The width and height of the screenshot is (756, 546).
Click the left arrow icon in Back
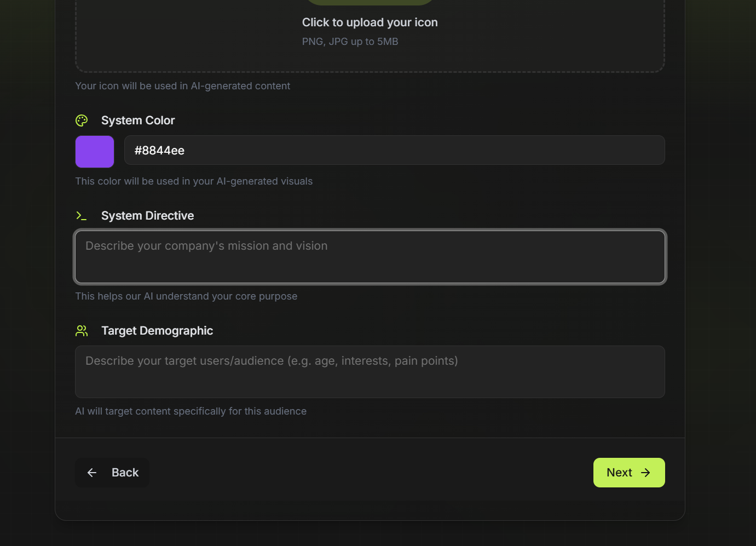point(92,473)
